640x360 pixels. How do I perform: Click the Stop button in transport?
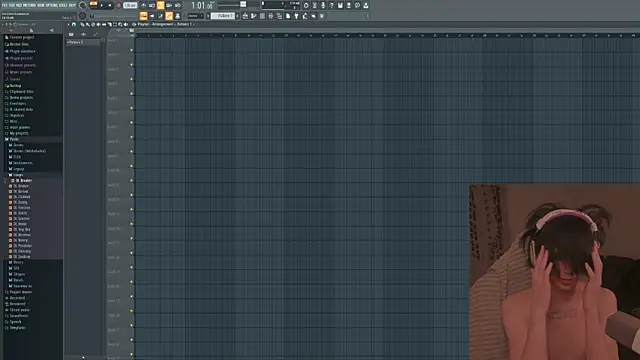(110, 5)
